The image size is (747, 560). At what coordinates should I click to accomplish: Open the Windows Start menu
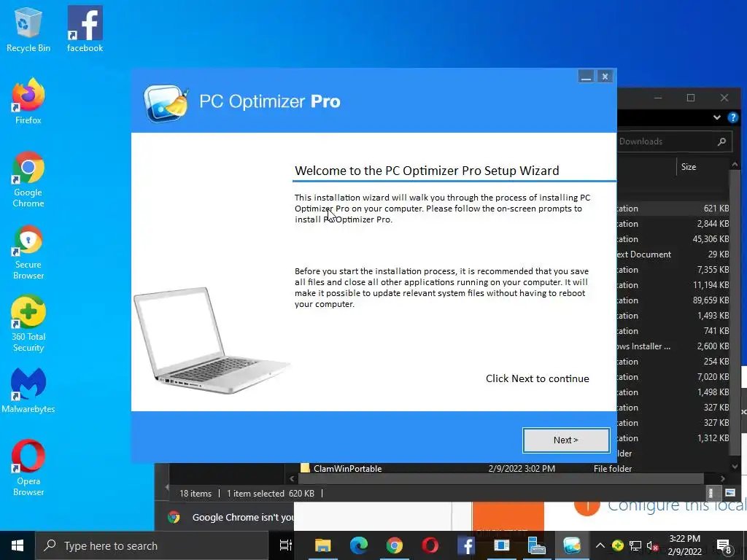[x=18, y=545]
